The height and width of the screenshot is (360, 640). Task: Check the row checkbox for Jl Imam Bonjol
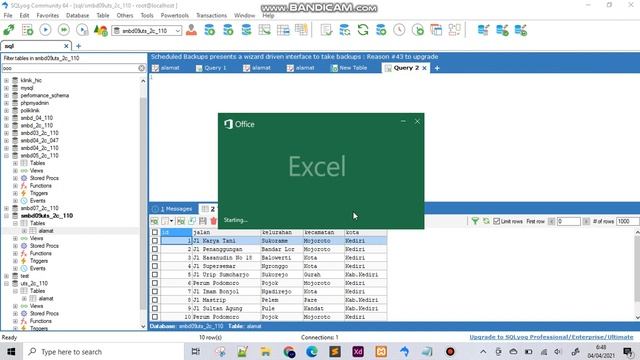point(155,291)
